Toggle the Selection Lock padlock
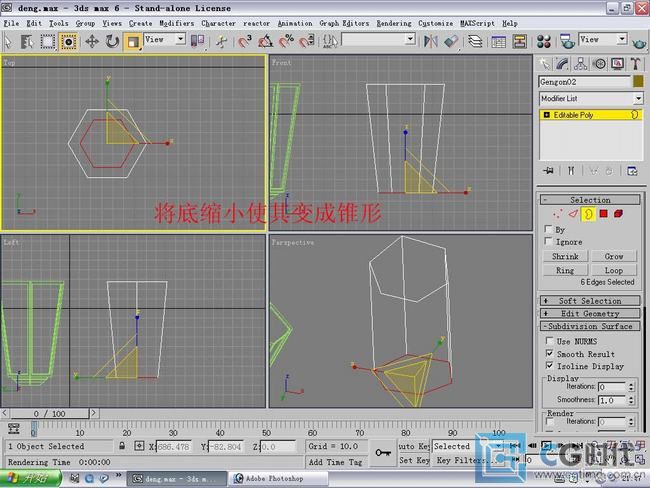This screenshot has width=650, height=488. tap(122, 446)
